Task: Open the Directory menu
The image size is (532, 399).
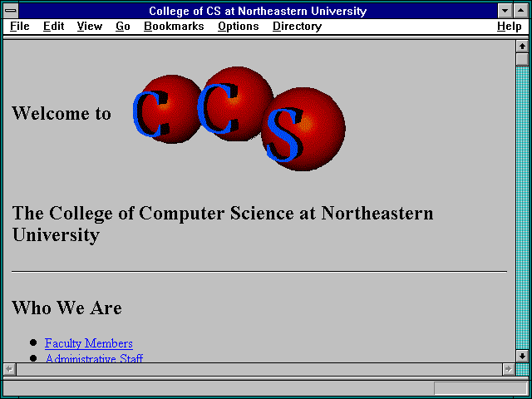Action: tap(298, 27)
